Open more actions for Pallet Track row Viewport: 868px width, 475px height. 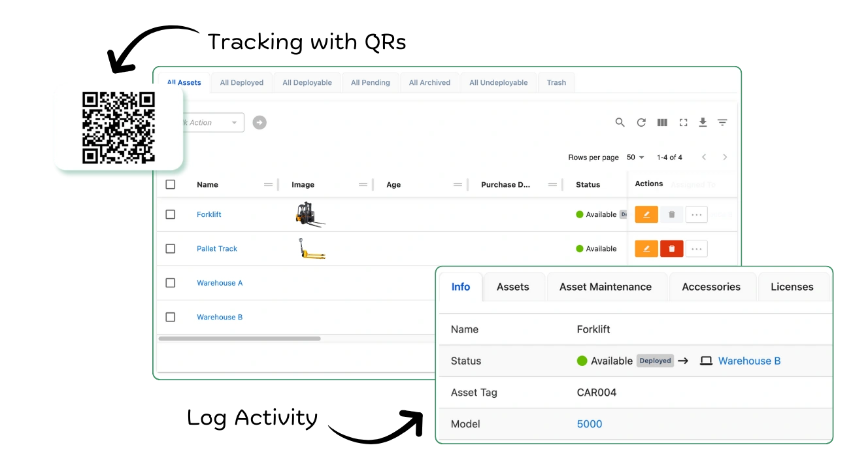click(x=696, y=249)
